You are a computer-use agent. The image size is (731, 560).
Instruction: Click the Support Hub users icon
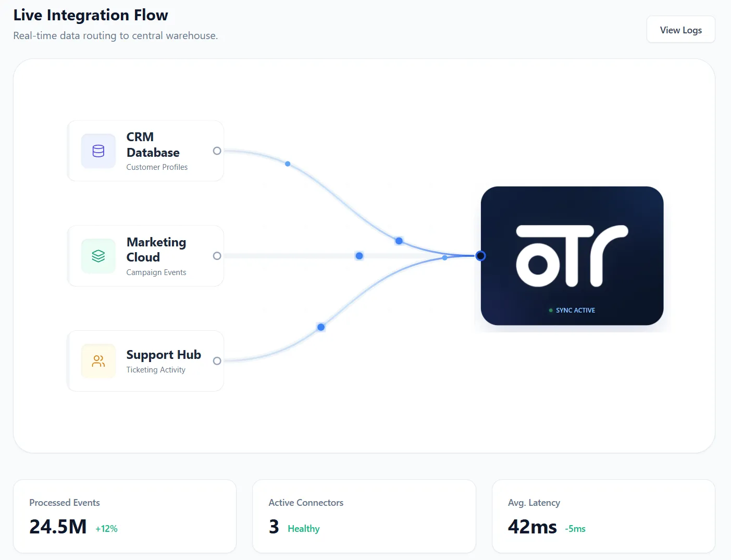coord(98,361)
